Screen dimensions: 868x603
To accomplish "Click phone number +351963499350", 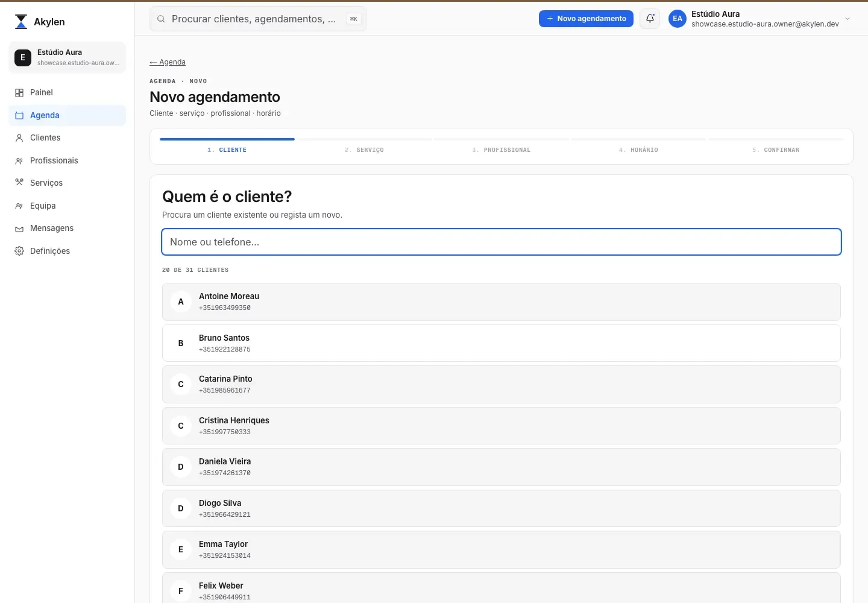I will point(225,308).
